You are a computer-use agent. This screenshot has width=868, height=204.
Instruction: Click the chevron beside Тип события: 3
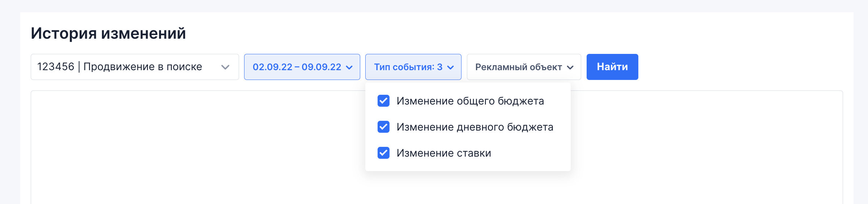pos(450,67)
